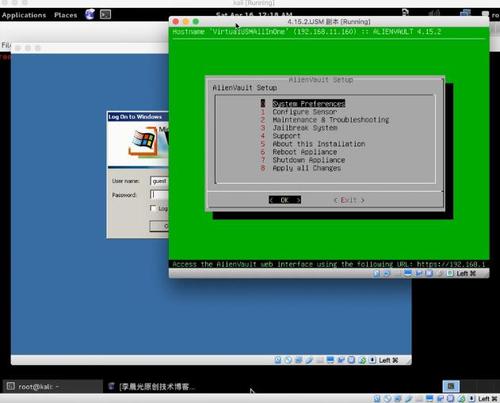
Task: Select About this Installation entry
Action: pos(319,144)
